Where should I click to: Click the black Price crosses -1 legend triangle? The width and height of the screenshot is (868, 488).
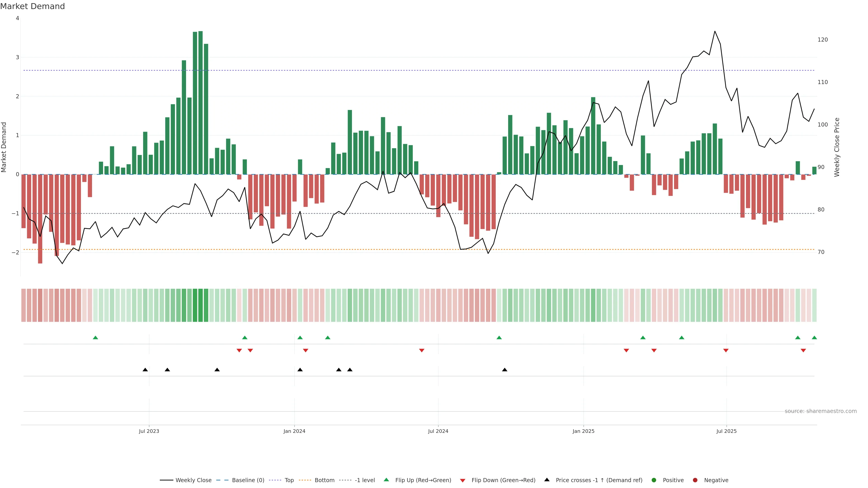click(x=547, y=480)
